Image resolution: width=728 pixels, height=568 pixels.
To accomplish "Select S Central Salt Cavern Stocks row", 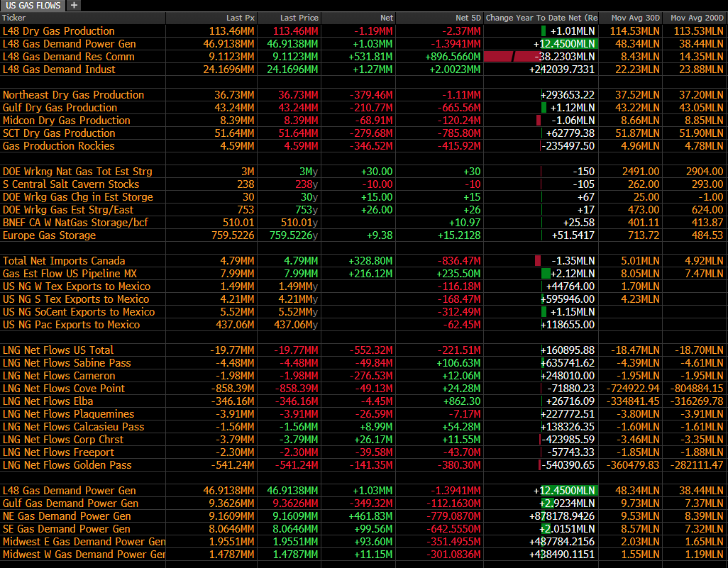I will [x=364, y=184].
